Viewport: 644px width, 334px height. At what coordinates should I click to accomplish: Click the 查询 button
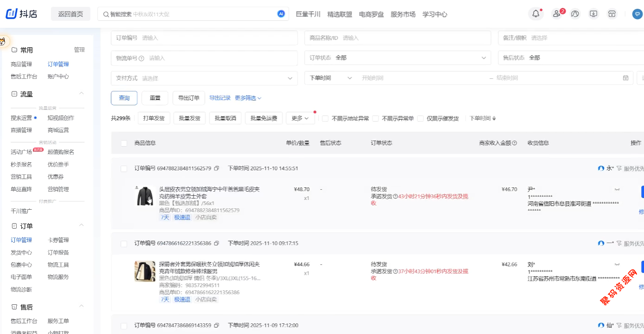[x=124, y=98]
